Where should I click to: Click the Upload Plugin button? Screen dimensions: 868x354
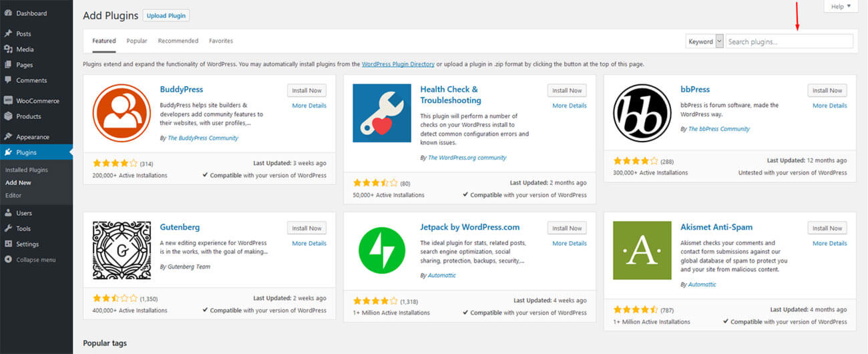(x=166, y=15)
